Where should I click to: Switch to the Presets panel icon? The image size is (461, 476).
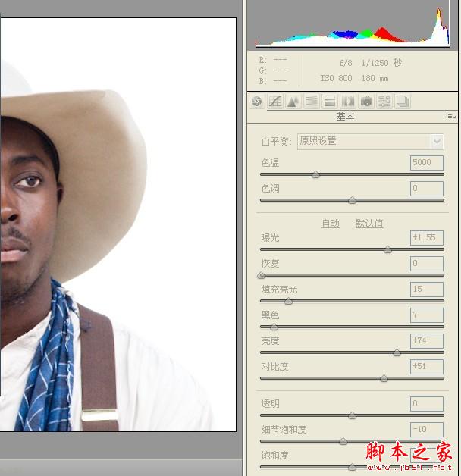[384, 102]
